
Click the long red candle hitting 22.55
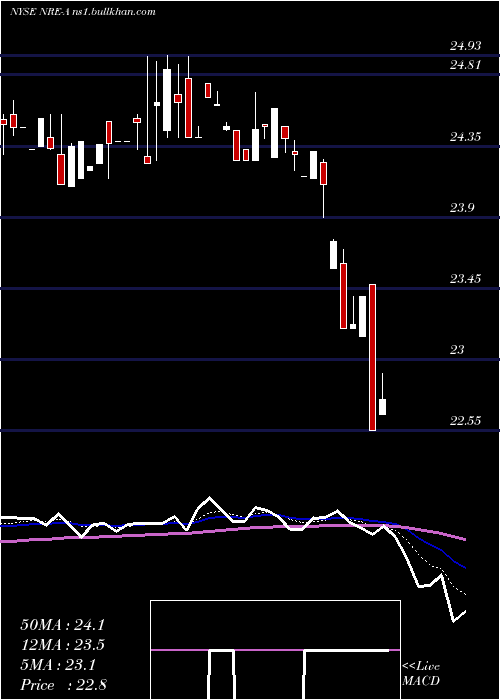point(372,357)
